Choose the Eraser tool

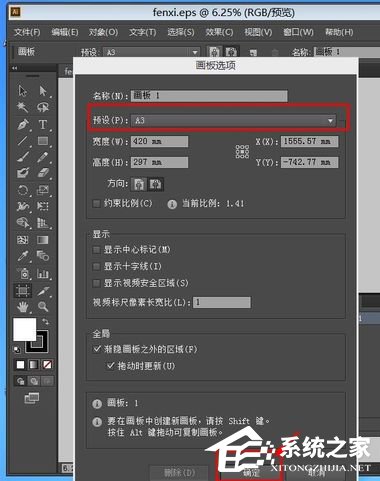click(x=43, y=173)
